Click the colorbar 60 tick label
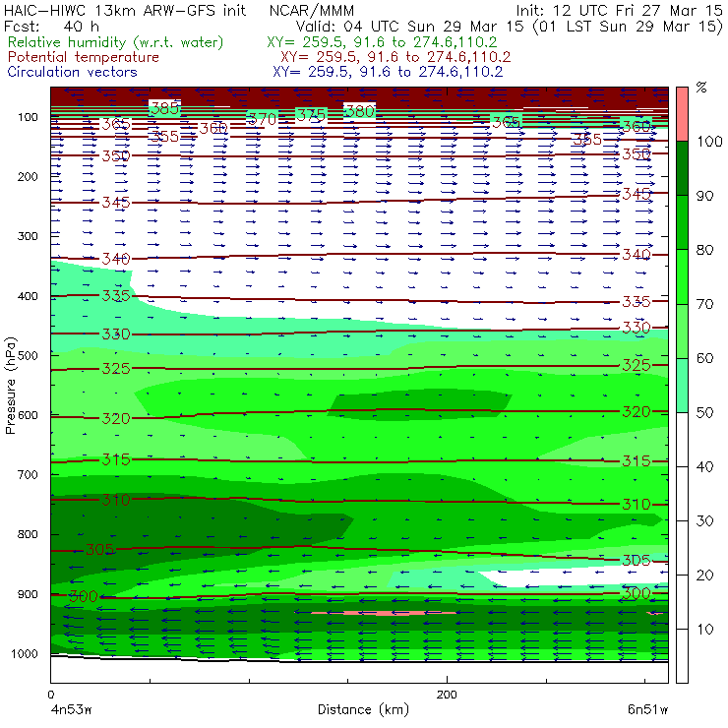Viewport: 728px width, 728px height. click(704, 358)
